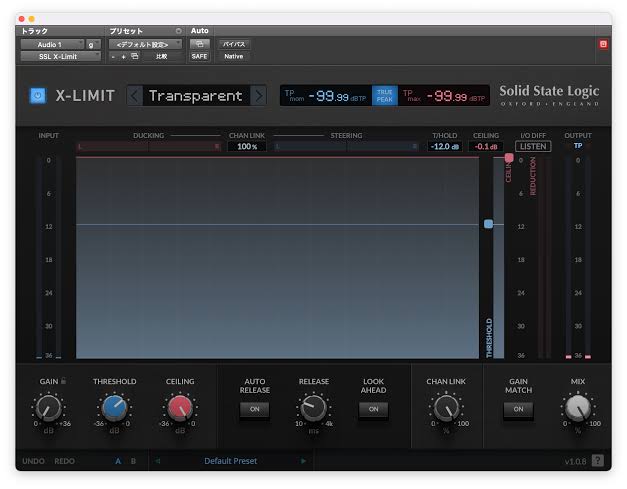
Task: Select next preset plus button
Action: pos(124,57)
